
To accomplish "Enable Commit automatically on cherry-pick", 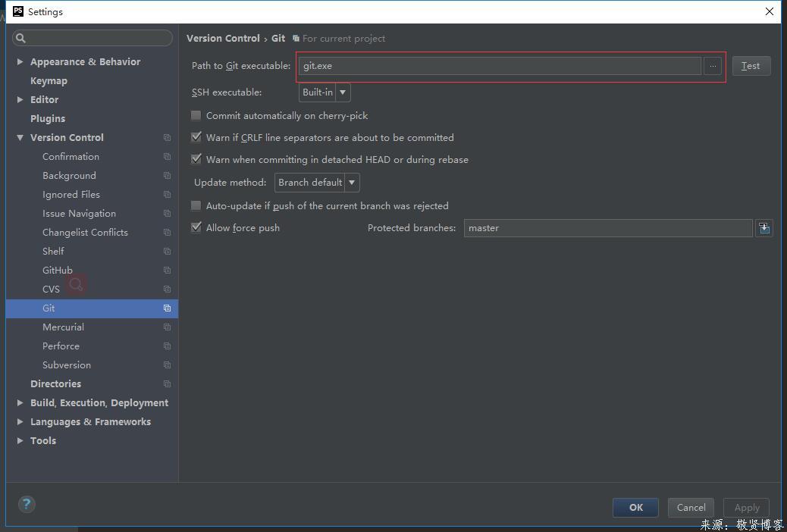I will (196, 115).
